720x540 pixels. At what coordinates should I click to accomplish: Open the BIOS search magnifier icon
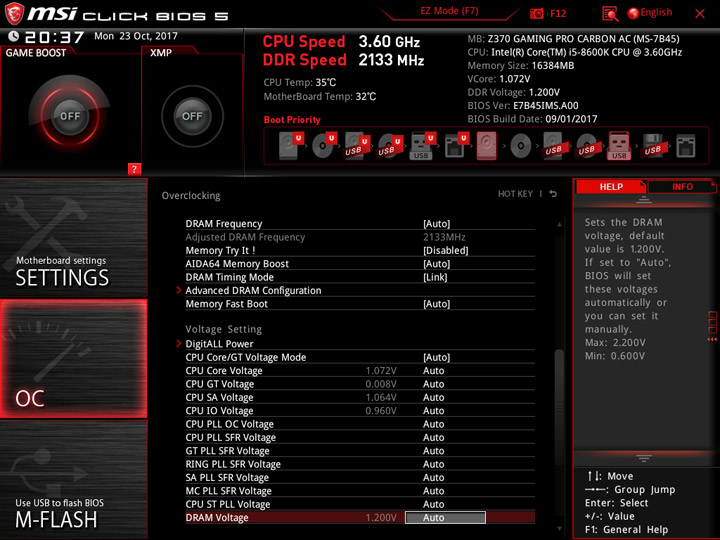(610, 14)
